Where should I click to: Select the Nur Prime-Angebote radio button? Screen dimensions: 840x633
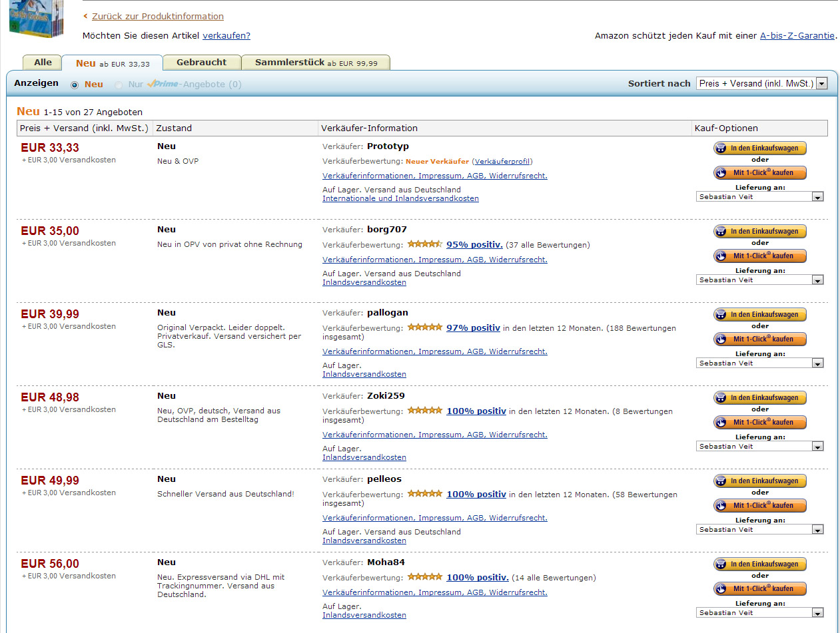(119, 85)
